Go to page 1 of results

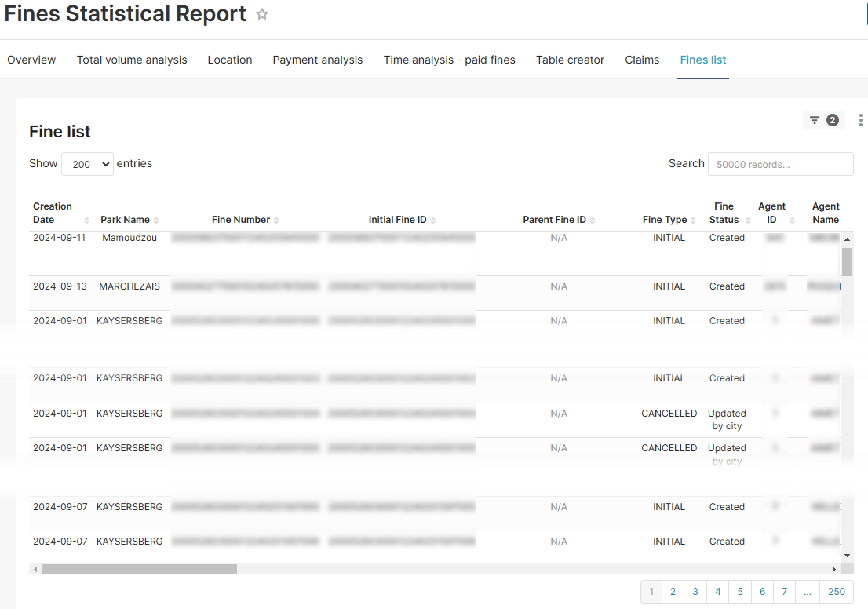pos(651,591)
